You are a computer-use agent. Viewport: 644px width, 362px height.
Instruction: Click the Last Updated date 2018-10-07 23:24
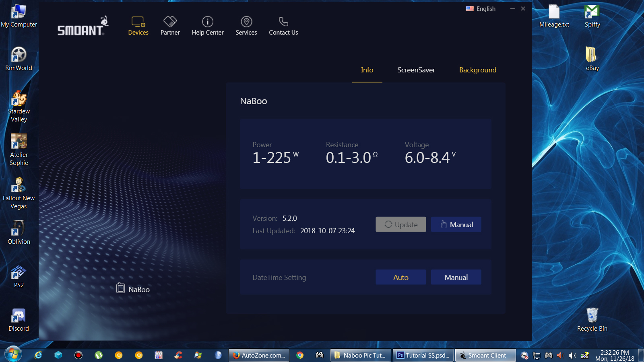click(x=328, y=231)
